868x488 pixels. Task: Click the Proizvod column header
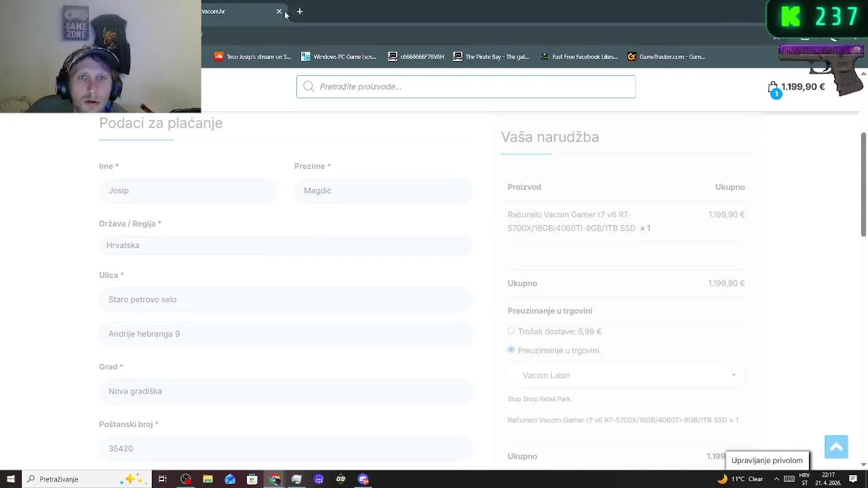[524, 187]
